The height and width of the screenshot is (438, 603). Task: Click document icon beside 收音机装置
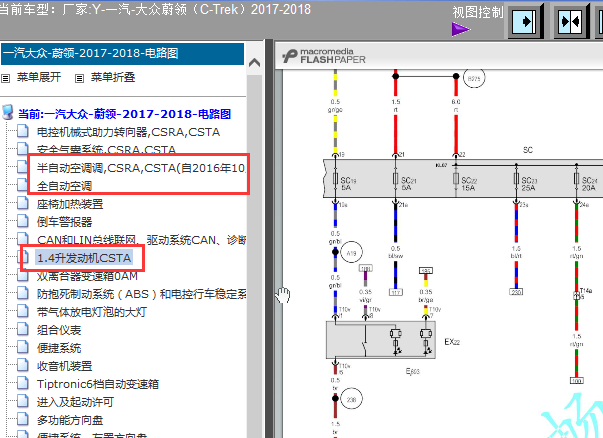23,365
